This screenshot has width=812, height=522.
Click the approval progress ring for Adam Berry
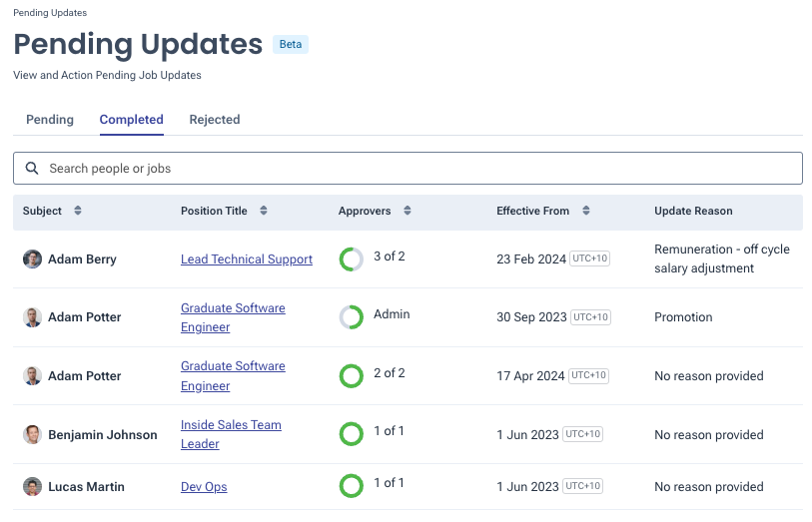(x=352, y=260)
